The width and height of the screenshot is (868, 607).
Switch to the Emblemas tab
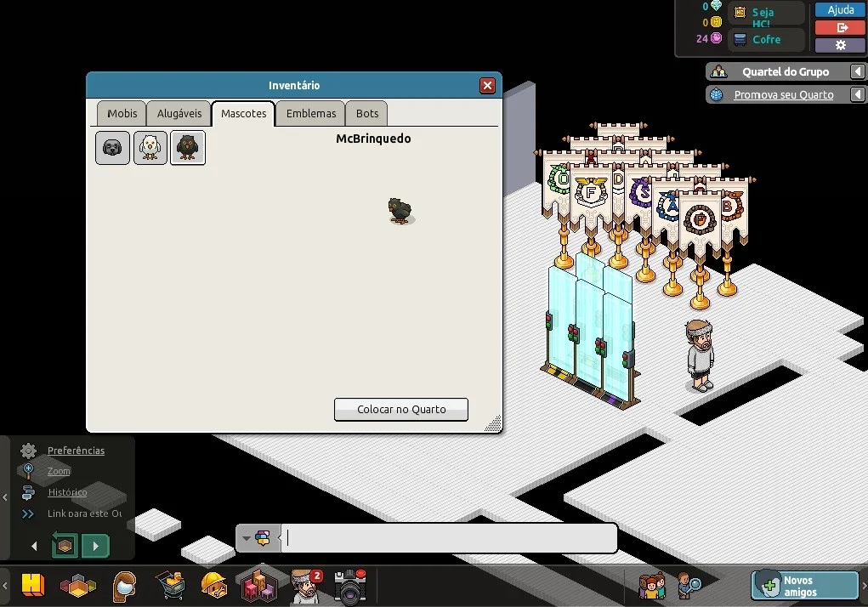pyautogui.click(x=310, y=113)
